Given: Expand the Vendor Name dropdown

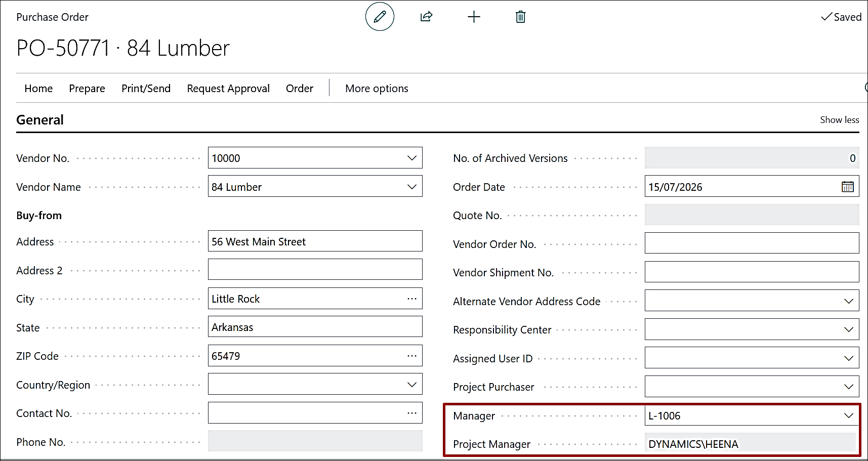Looking at the screenshot, I should 412,187.
